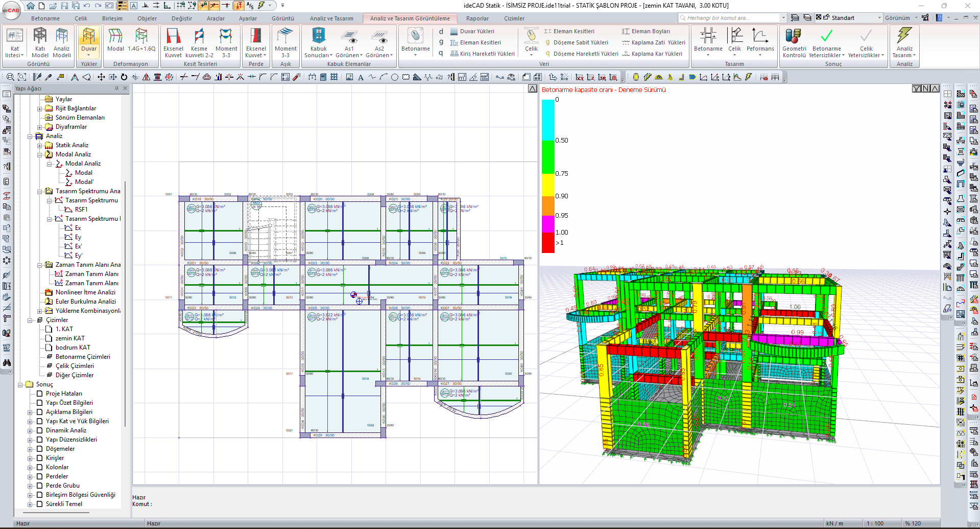Tick the Yapı Özet Bilgileri checkbox
This screenshot has width=980, height=529.
39,403
